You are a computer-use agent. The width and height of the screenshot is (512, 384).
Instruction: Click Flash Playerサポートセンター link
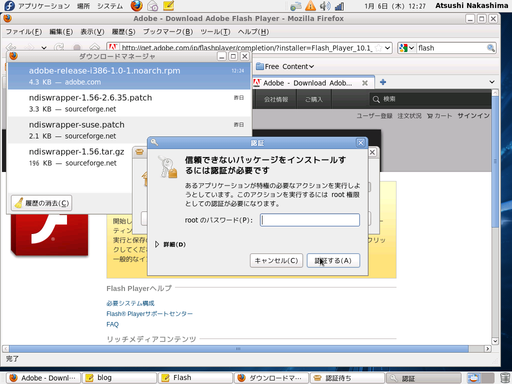[149, 314]
